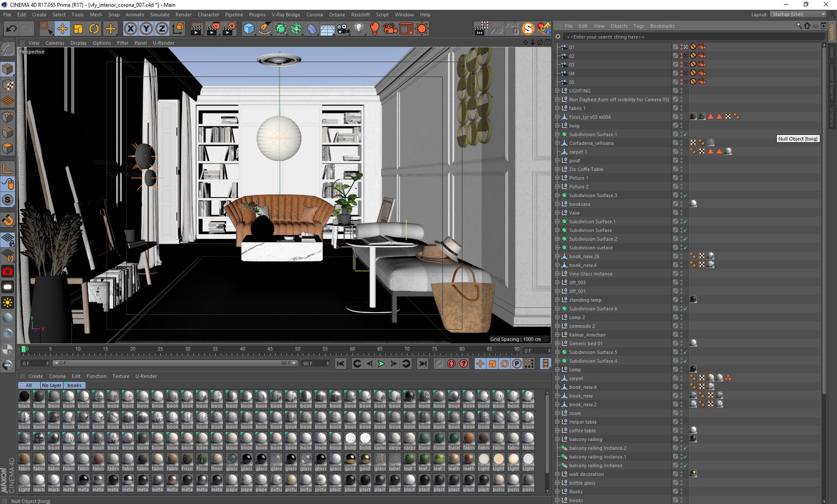
Task: Select the All materials tab
Action: [x=29, y=385]
